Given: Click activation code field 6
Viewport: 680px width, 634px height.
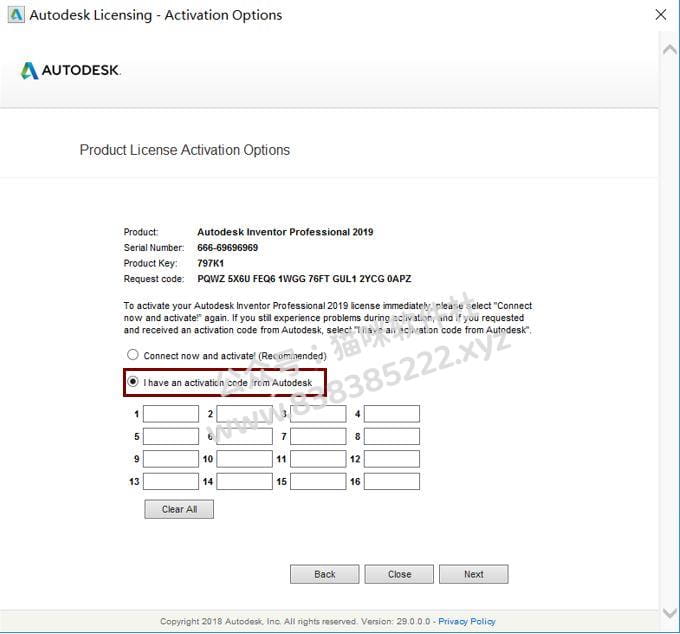Looking at the screenshot, I should tap(245, 436).
